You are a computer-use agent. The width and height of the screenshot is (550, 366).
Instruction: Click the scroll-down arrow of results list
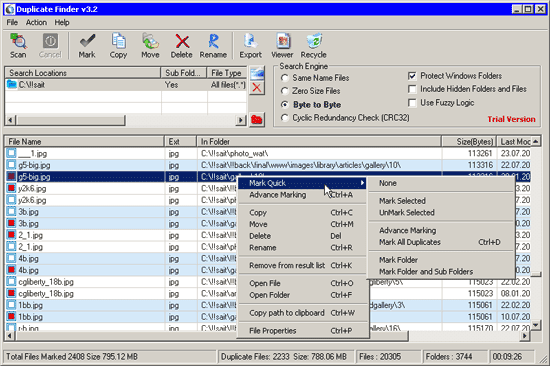(536, 325)
